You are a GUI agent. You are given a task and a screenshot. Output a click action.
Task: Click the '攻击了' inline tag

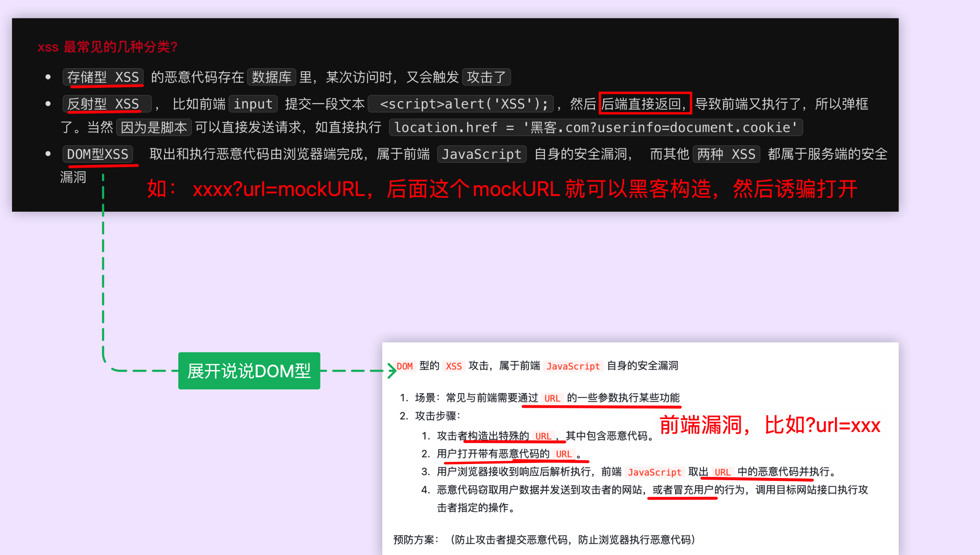(486, 77)
